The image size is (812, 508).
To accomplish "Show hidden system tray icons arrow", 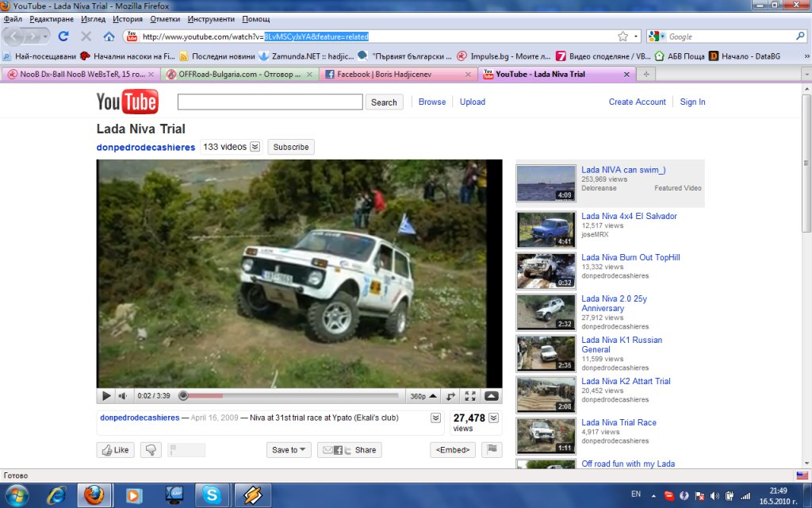I will coord(653,495).
